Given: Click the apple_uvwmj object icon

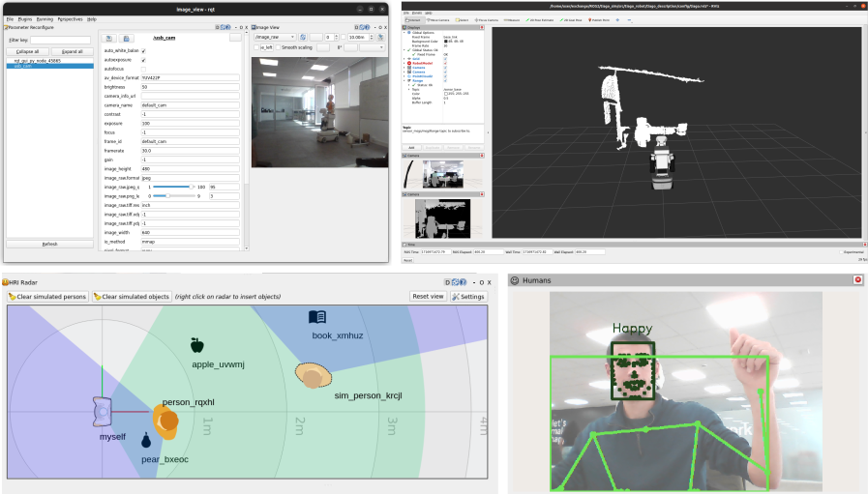Looking at the screenshot, I should coord(197,345).
